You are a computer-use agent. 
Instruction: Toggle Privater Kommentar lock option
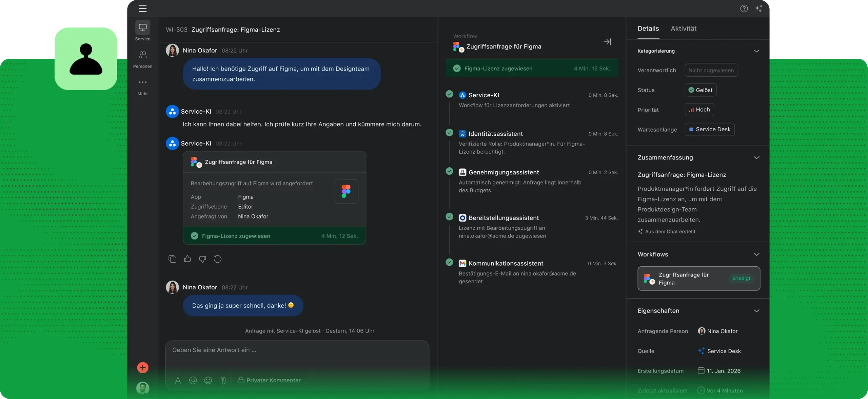click(269, 380)
